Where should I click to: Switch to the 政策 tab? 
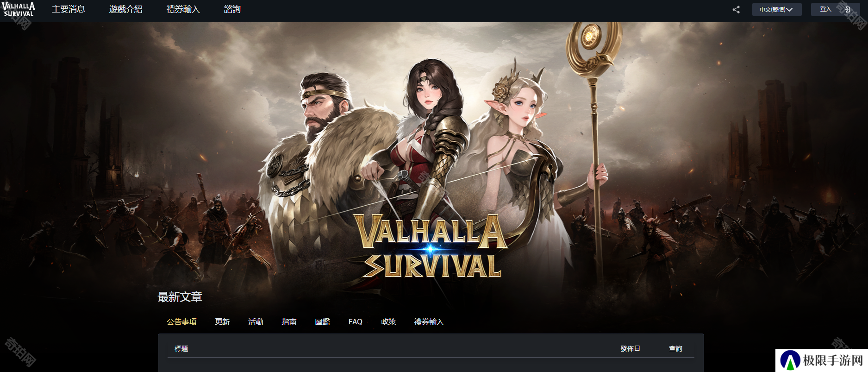pyautogui.click(x=388, y=322)
